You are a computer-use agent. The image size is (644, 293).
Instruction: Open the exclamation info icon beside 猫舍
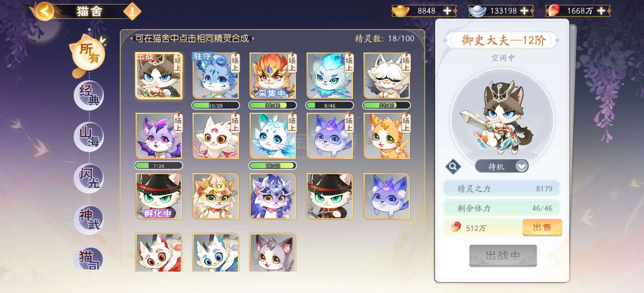click(x=132, y=12)
